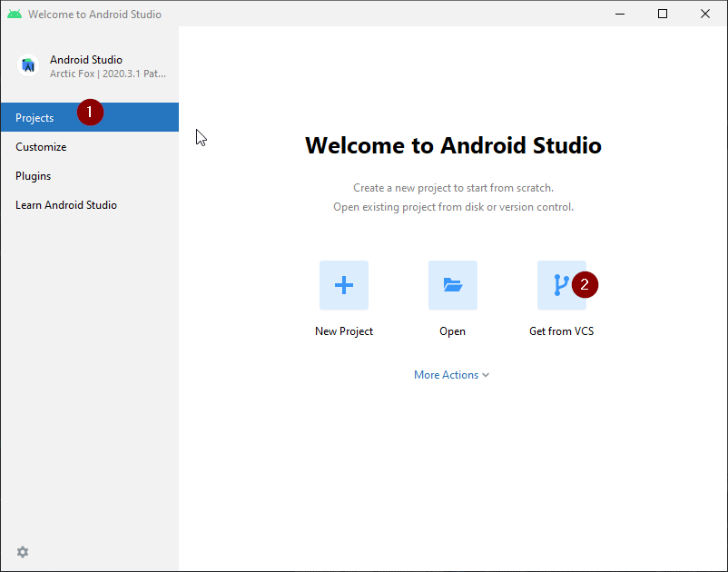Click the Welcome to Android Studio heading

coord(453,145)
